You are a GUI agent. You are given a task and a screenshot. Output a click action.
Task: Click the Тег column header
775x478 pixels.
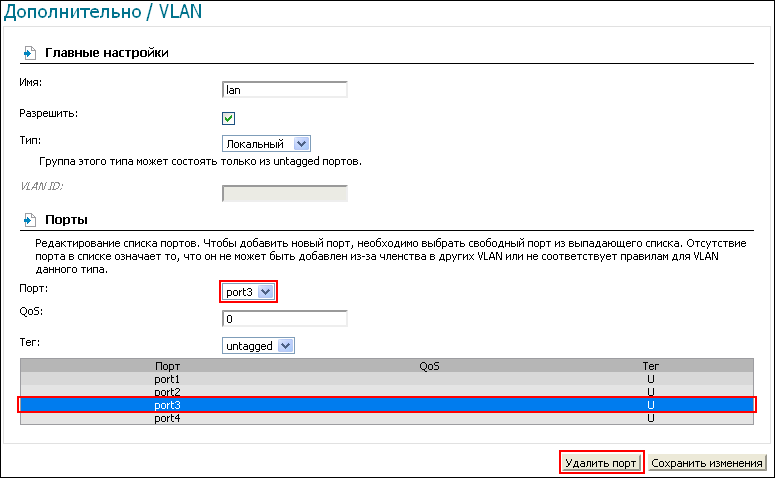pos(650,366)
